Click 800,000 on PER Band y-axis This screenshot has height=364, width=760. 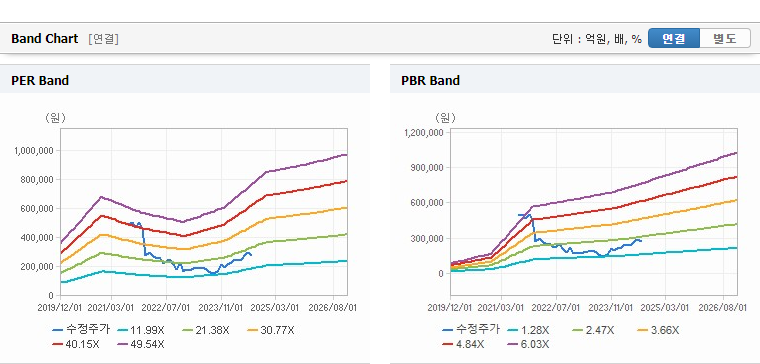pyautogui.click(x=36, y=179)
